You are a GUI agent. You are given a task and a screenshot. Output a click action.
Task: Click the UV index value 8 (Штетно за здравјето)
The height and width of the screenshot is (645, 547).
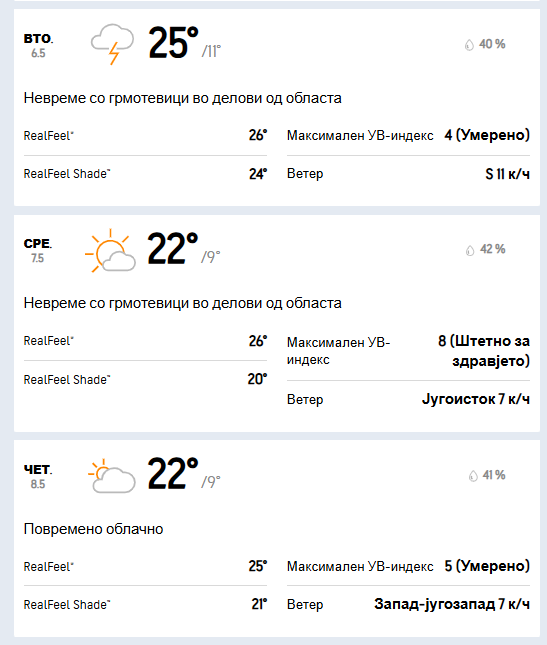[484, 351]
